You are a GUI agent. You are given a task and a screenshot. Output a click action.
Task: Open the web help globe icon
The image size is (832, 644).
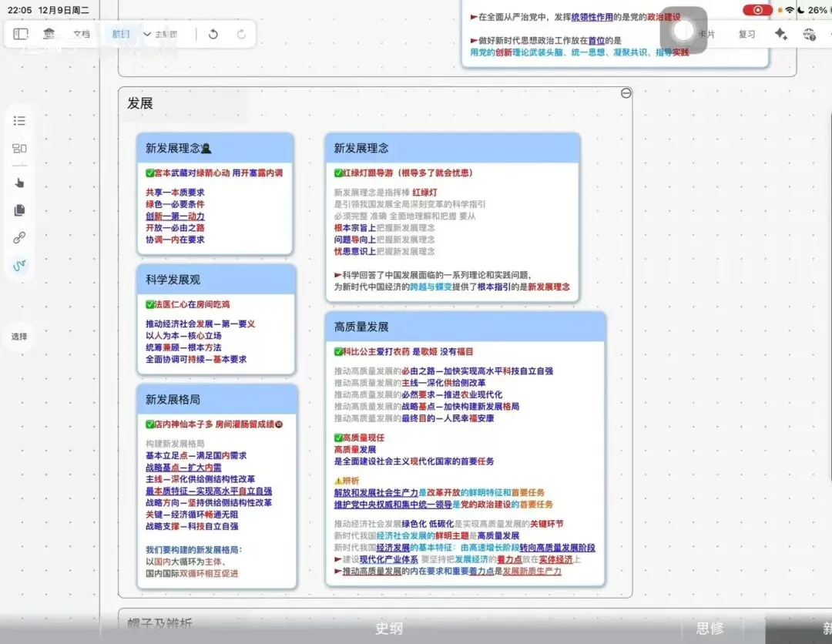pos(809,35)
